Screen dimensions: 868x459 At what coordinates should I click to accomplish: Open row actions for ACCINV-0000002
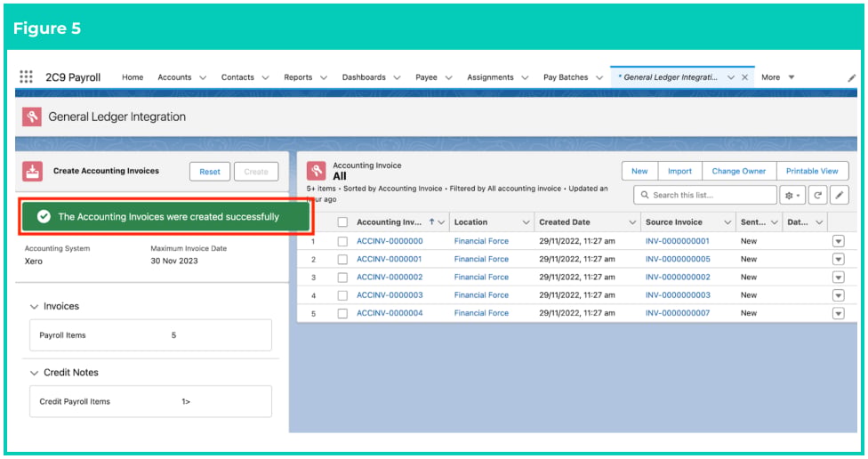coord(838,278)
